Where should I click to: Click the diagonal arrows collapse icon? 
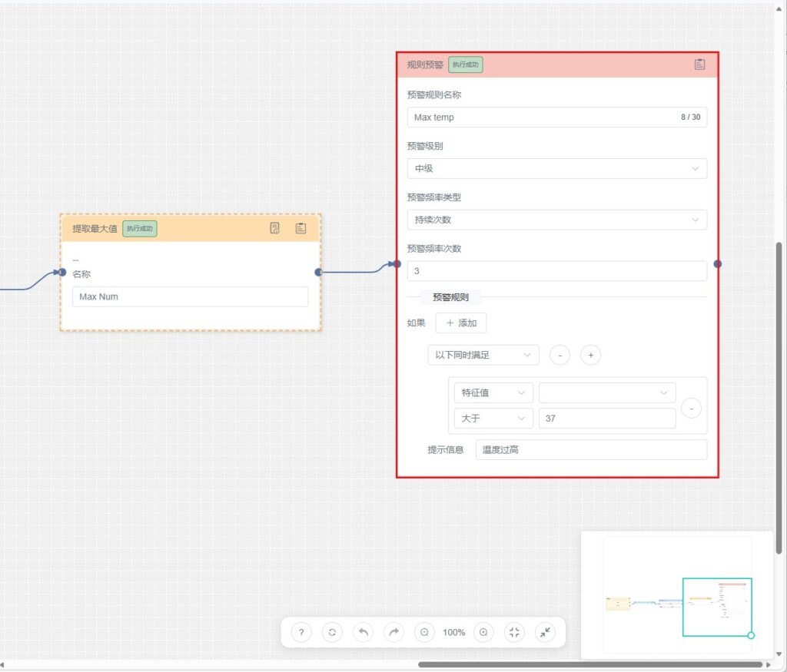pos(545,632)
